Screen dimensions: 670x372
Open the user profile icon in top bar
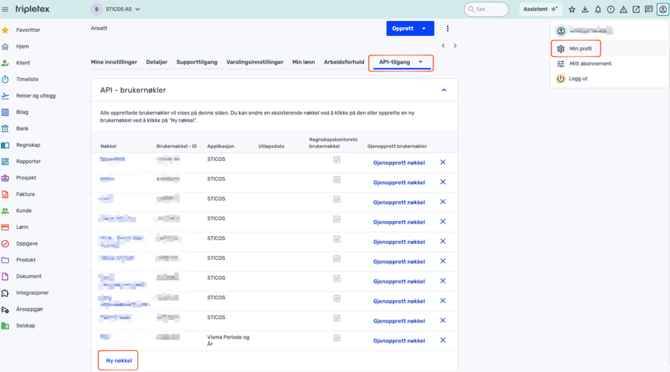pyautogui.click(x=663, y=9)
